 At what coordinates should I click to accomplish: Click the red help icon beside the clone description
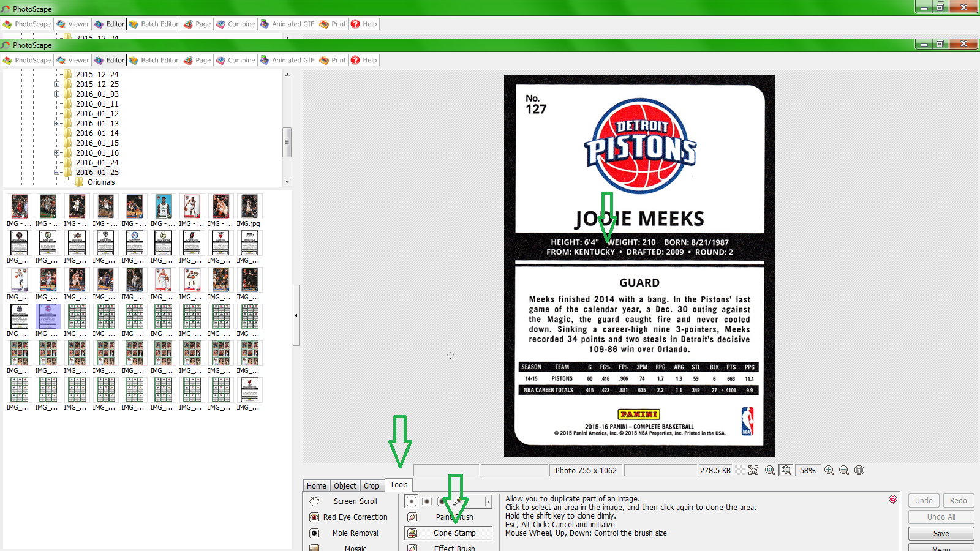click(893, 499)
